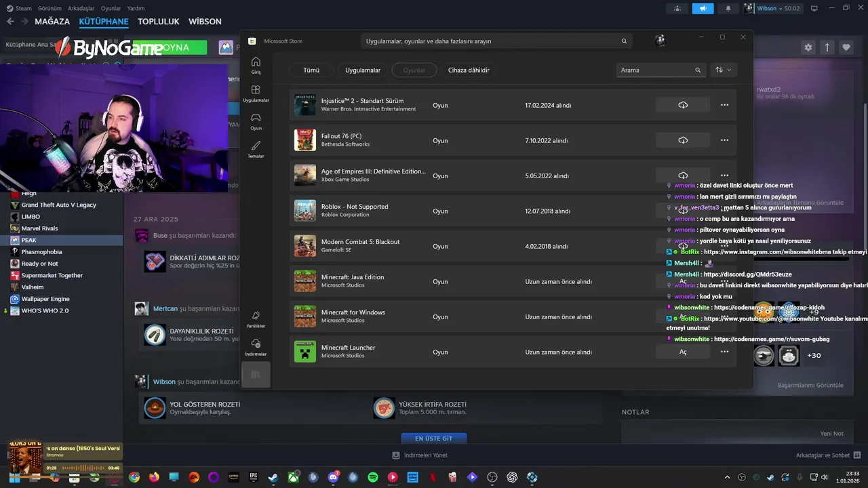Launch Google Chrome from the taskbar
This screenshot has width=868, height=488.
click(134, 477)
